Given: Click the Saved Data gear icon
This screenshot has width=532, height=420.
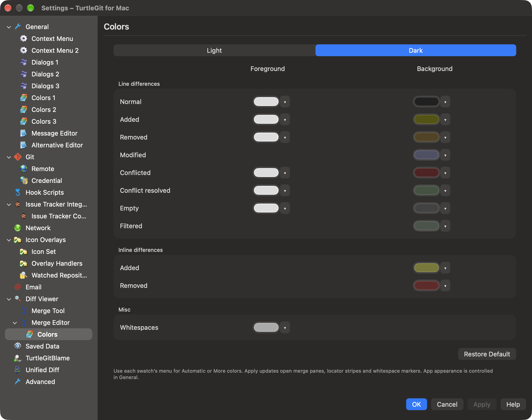Looking at the screenshot, I should [18, 346].
